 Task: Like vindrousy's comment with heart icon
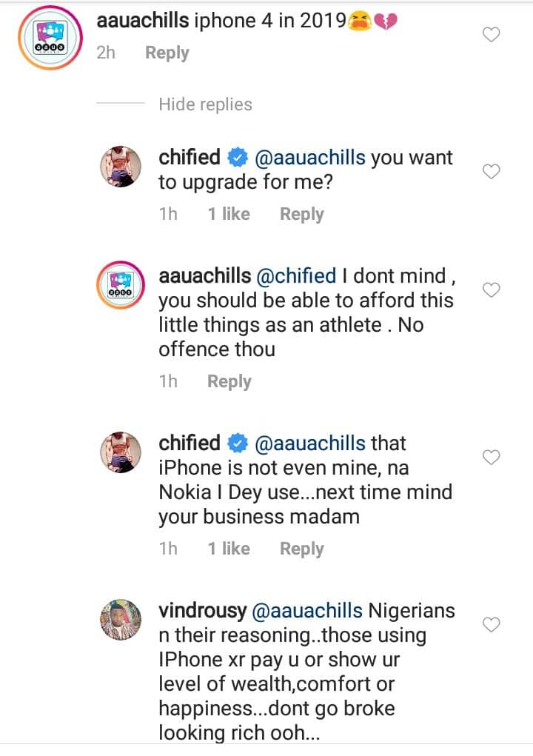click(x=491, y=626)
